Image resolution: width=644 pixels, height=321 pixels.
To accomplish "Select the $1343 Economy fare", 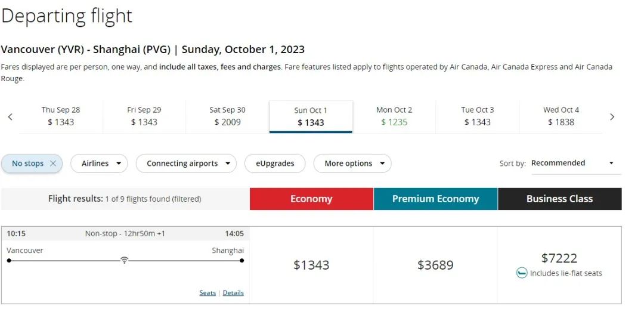I will pyautogui.click(x=311, y=265).
